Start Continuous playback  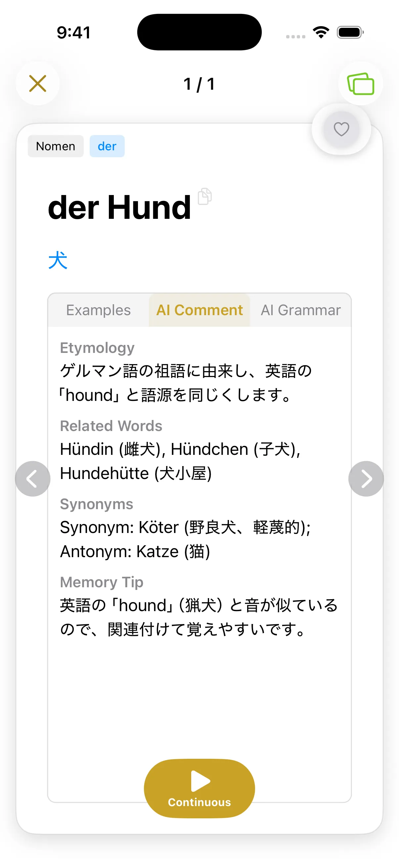tap(199, 788)
